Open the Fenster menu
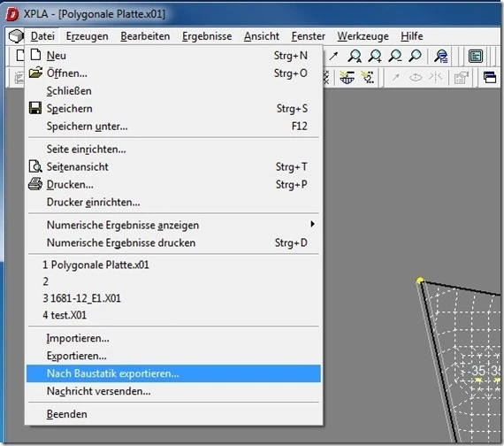Screen dimensions: 504x446 pos(309,36)
